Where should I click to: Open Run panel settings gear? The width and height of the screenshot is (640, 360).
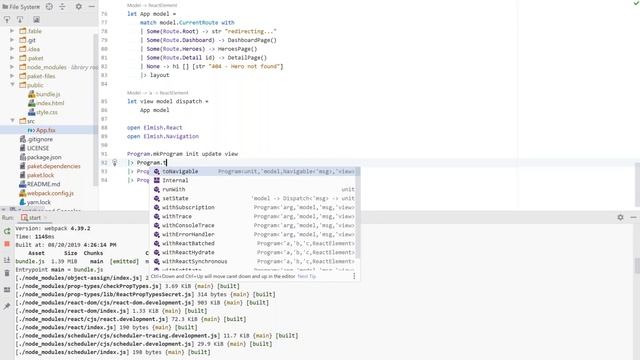(620, 218)
